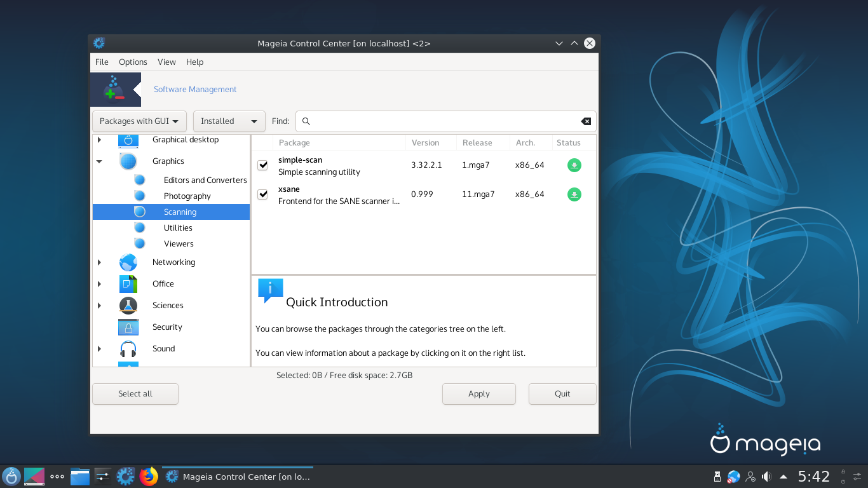The width and height of the screenshot is (868, 488).
Task: Click the status icon for xsane
Action: (x=574, y=194)
